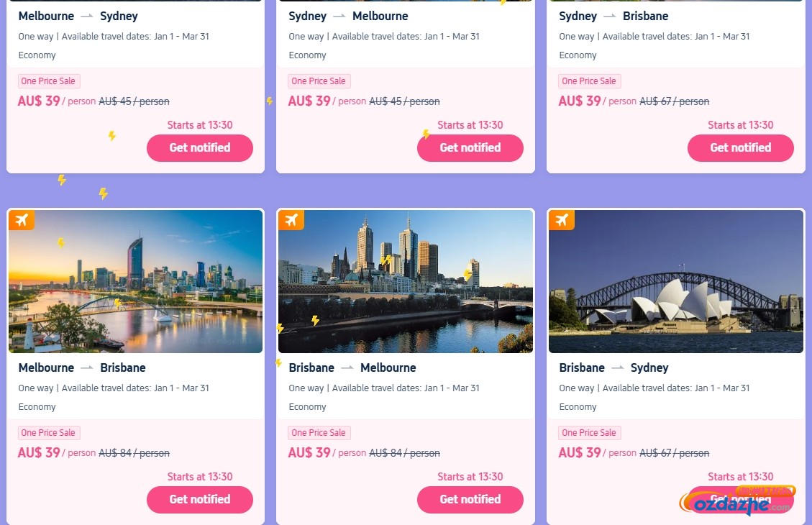Select the Brisbane to Sydney route title
This screenshot has width=812, height=525.
pyautogui.click(x=613, y=367)
